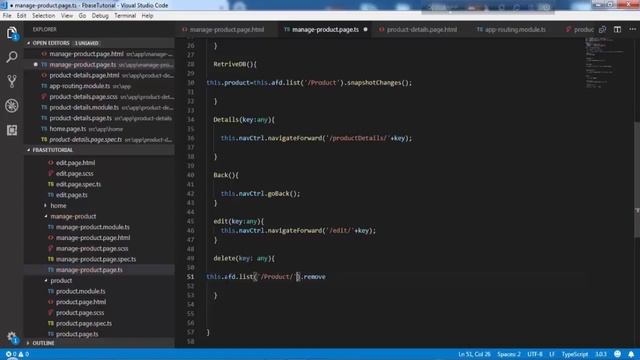
Task: Open the Selection menu
Action: (x=44, y=16)
